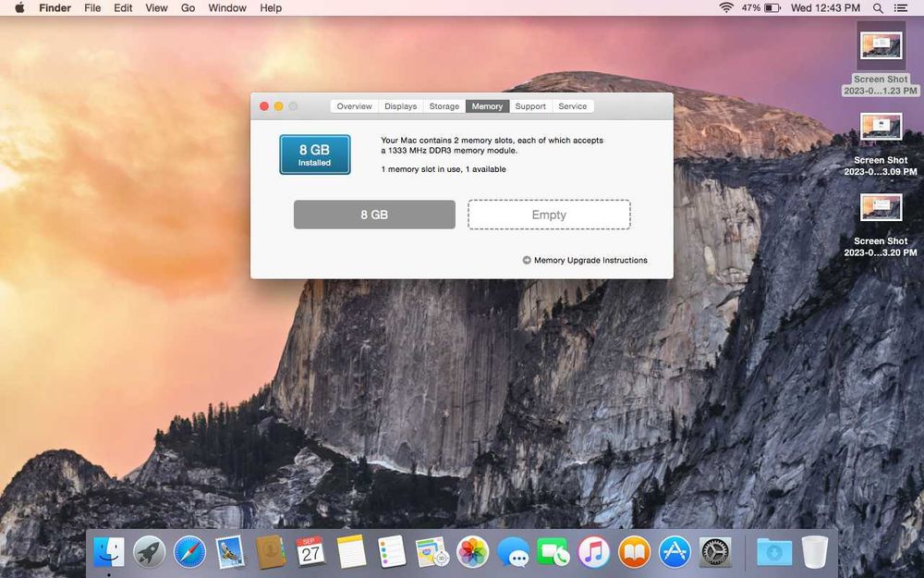Open FaceTime green icon in Dock
This screenshot has height=578, width=924.
coord(553,552)
